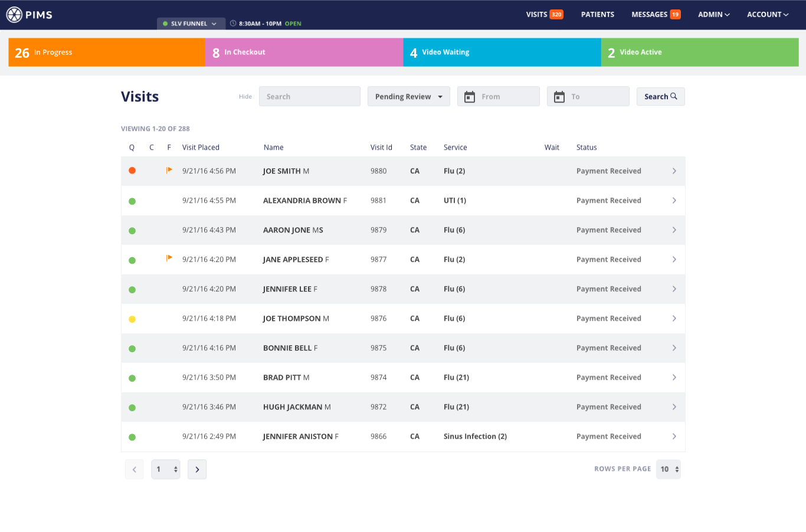The width and height of the screenshot is (806, 532).
Task: Click the clock icon beside opening hours
Action: coord(233,24)
